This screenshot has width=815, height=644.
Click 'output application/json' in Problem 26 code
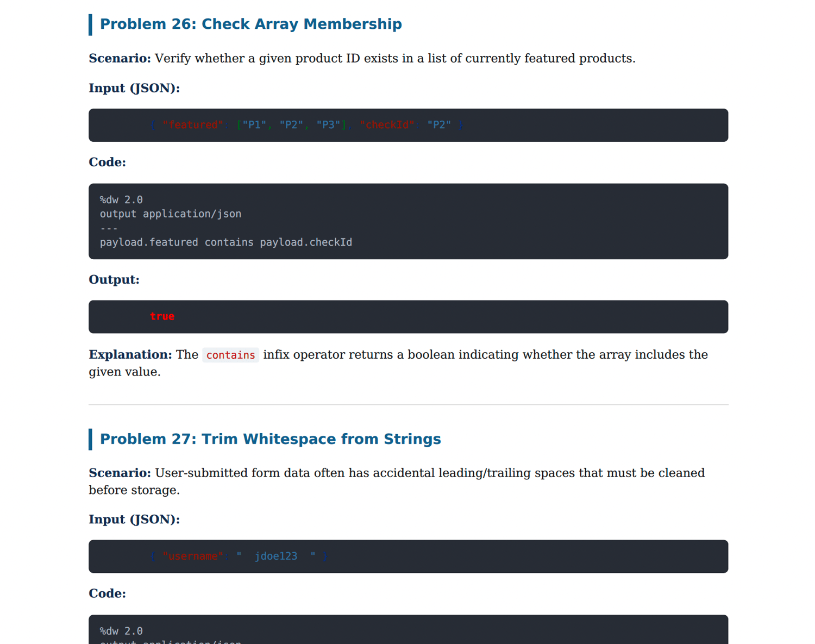tap(171, 214)
